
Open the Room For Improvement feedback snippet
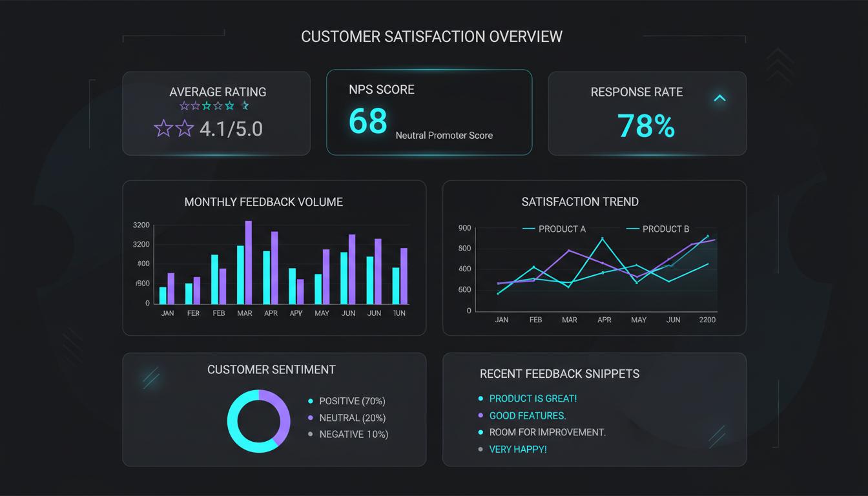[547, 433]
